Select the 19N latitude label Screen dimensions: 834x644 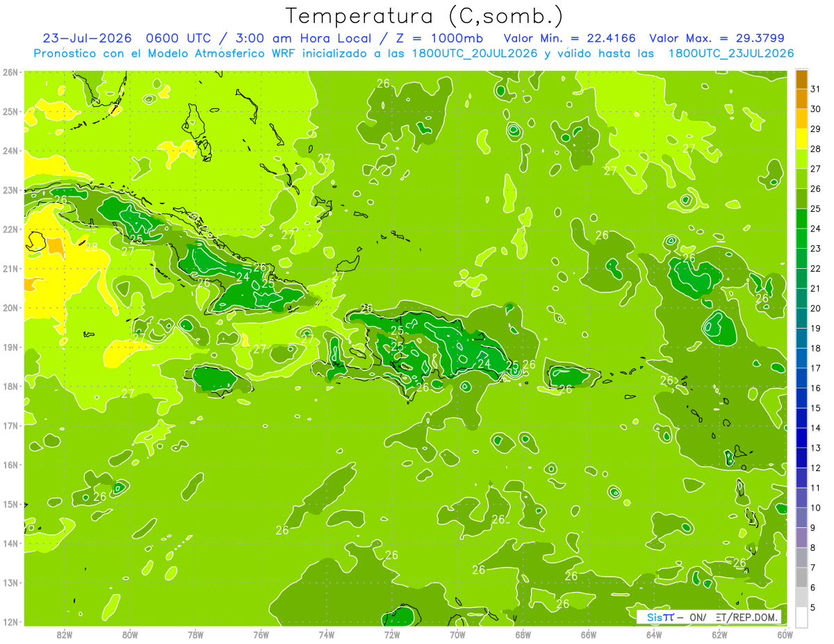pyautogui.click(x=10, y=347)
